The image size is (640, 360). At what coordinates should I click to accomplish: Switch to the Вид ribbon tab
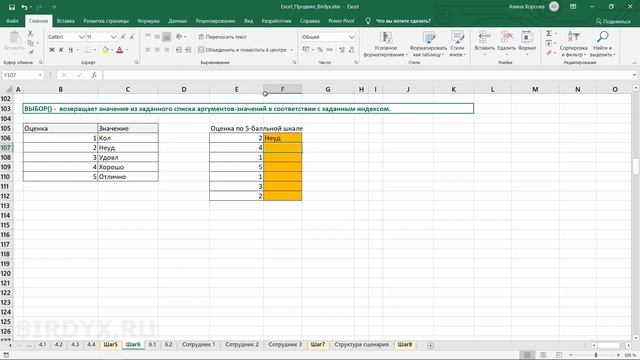[249, 21]
